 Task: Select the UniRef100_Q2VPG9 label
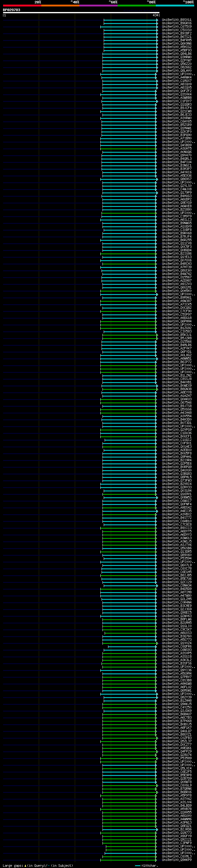(x=176, y=430)
